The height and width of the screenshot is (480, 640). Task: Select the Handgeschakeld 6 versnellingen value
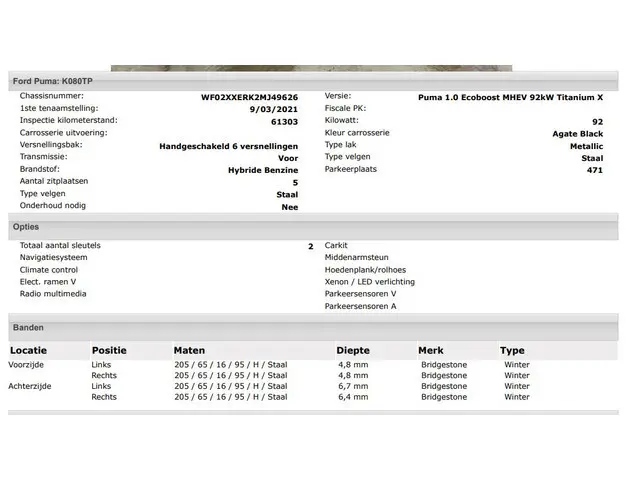228,146
